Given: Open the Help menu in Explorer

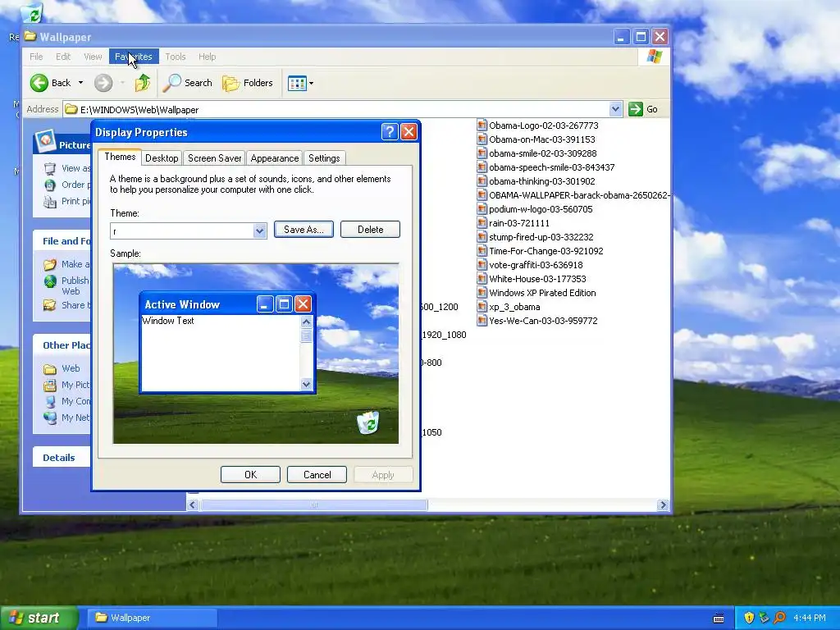Looking at the screenshot, I should 207,57.
